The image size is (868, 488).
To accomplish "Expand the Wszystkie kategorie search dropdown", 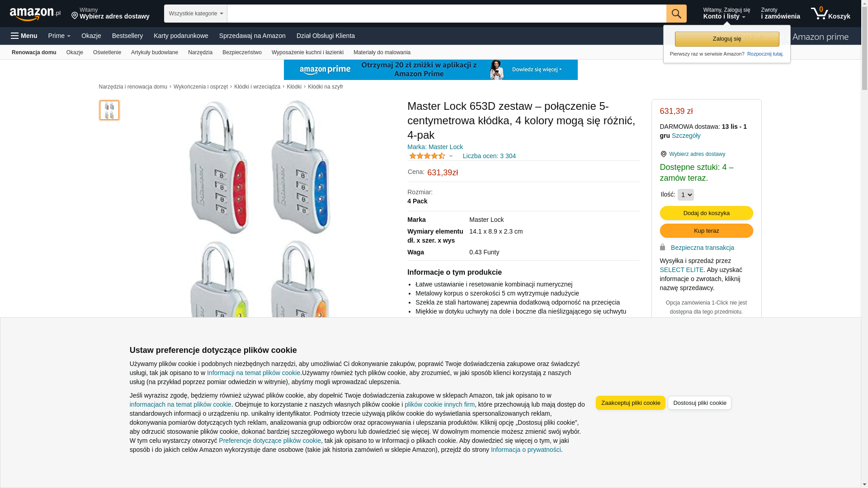I will point(196,14).
